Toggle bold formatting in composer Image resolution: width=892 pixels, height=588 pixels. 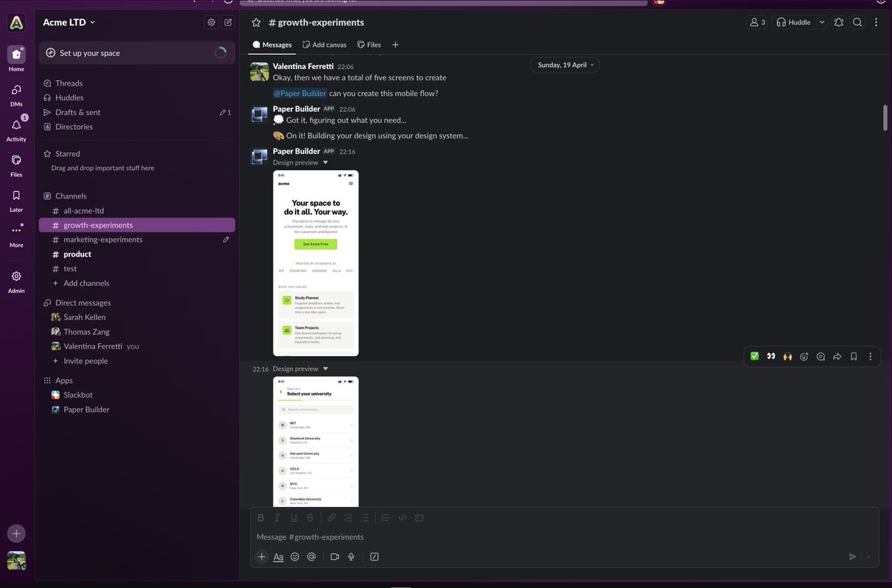[x=261, y=517]
